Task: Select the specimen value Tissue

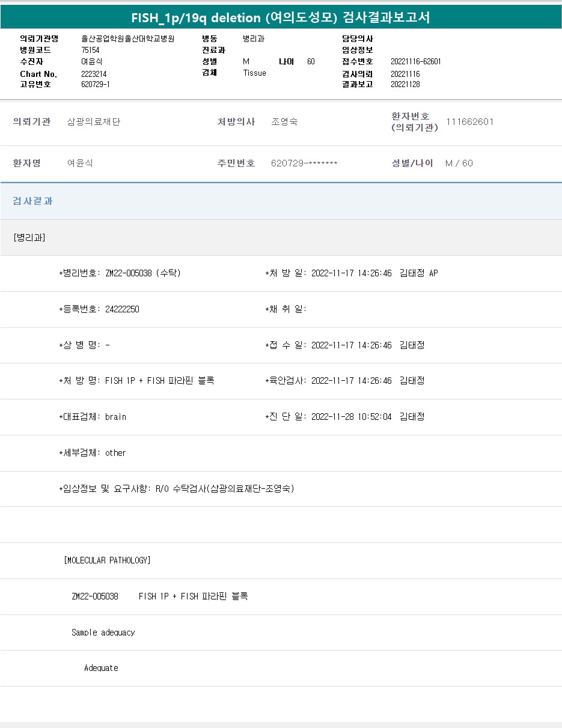Action: [254, 73]
